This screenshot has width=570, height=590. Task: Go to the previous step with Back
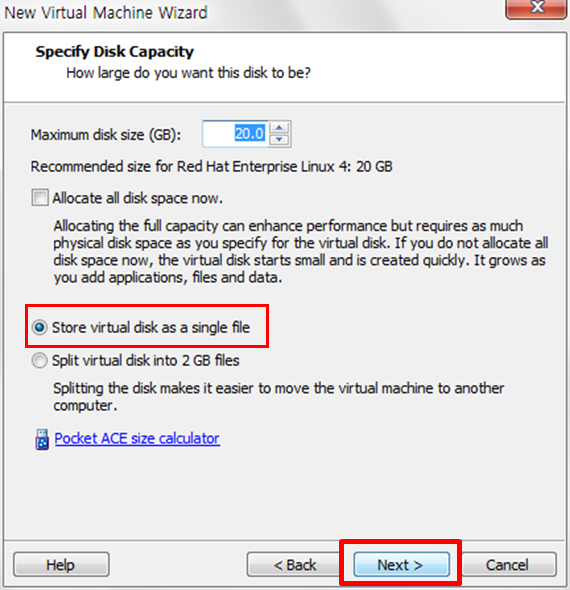295,564
